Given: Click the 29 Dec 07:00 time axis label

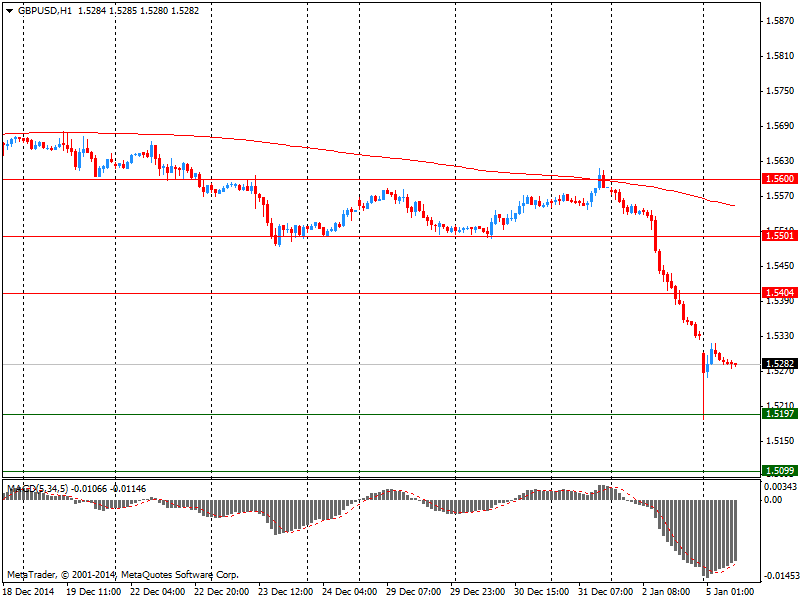Looking at the screenshot, I should pyautogui.click(x=413, y=591).
